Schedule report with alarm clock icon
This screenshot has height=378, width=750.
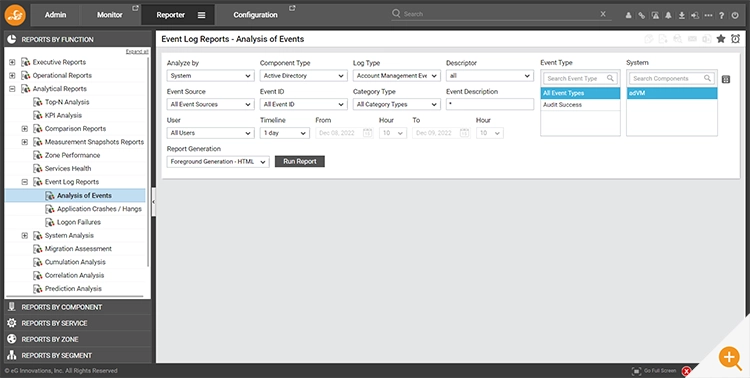click(x=735, y=39)
